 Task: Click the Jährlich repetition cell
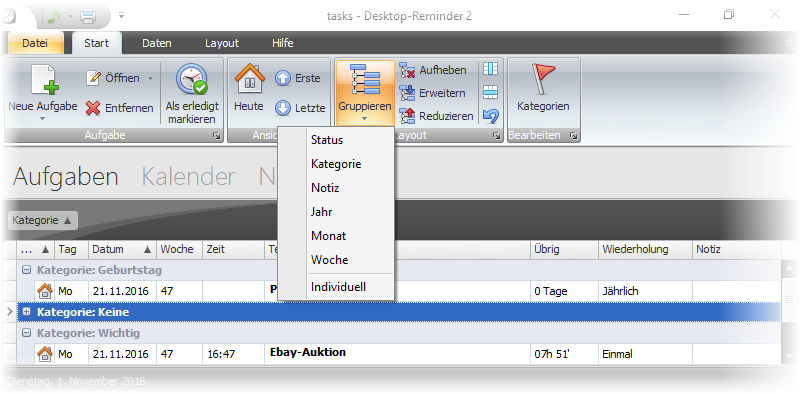point(645,291)
